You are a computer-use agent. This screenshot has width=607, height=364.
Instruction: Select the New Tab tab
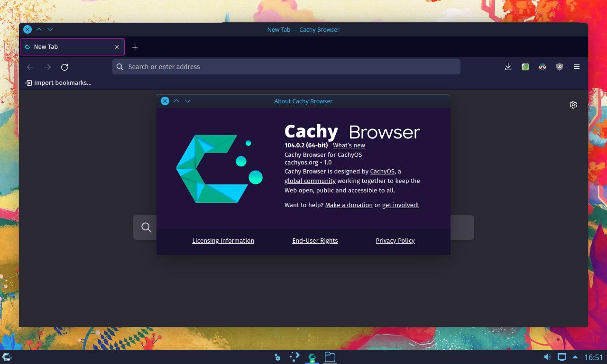click(x=72, y=47)
